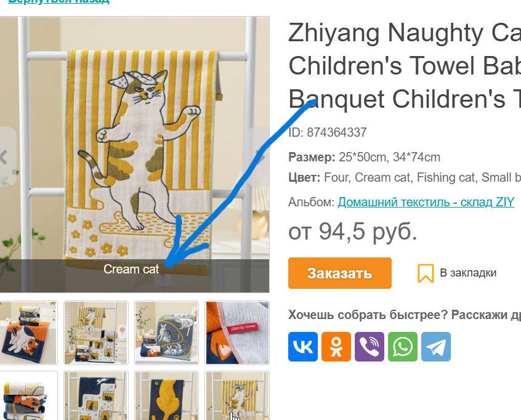The height and width of the screenshot is (420, 521).
Task: Click the orange Заказать button
Action: tap(339, 273)
